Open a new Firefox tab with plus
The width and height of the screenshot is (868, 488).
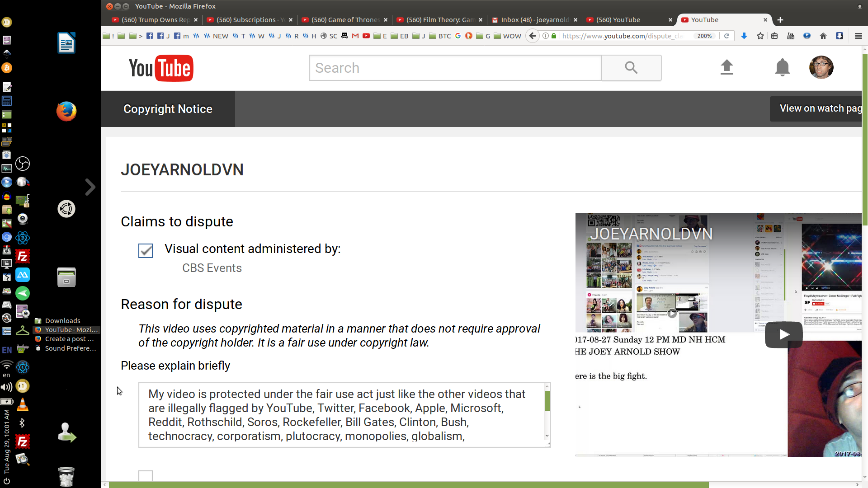click(780, 20)
